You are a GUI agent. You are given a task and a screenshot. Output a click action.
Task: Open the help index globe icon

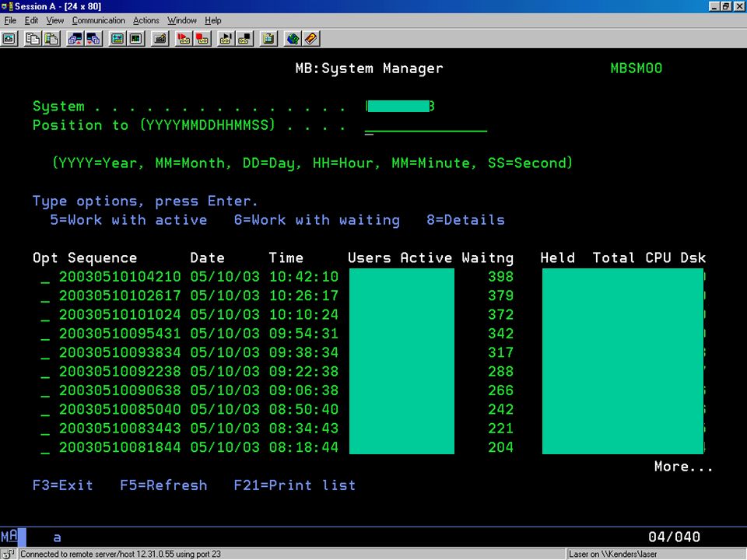point(292,39)
